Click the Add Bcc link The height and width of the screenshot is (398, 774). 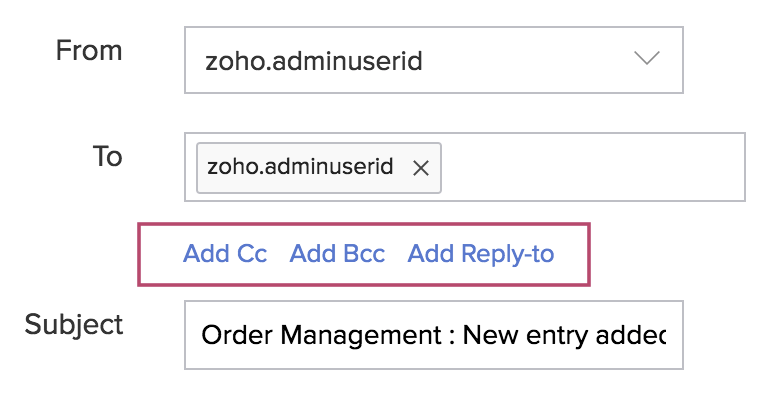click(337, 254)
